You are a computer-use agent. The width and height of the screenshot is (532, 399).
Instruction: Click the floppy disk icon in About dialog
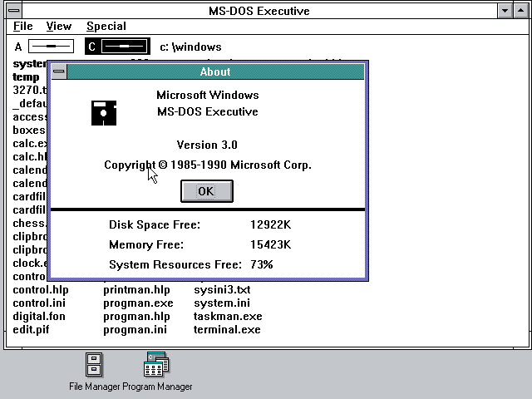104,113
